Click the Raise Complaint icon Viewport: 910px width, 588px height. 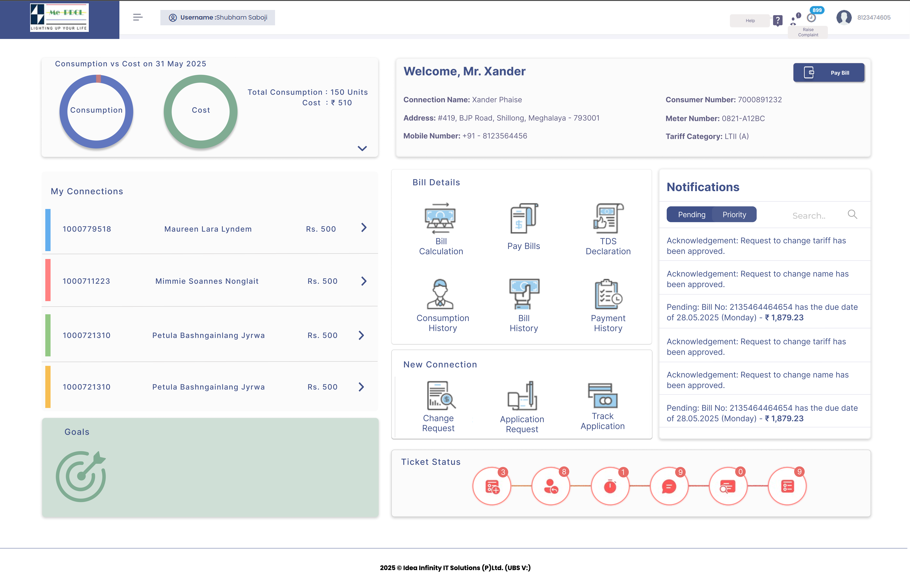point(795,19)
